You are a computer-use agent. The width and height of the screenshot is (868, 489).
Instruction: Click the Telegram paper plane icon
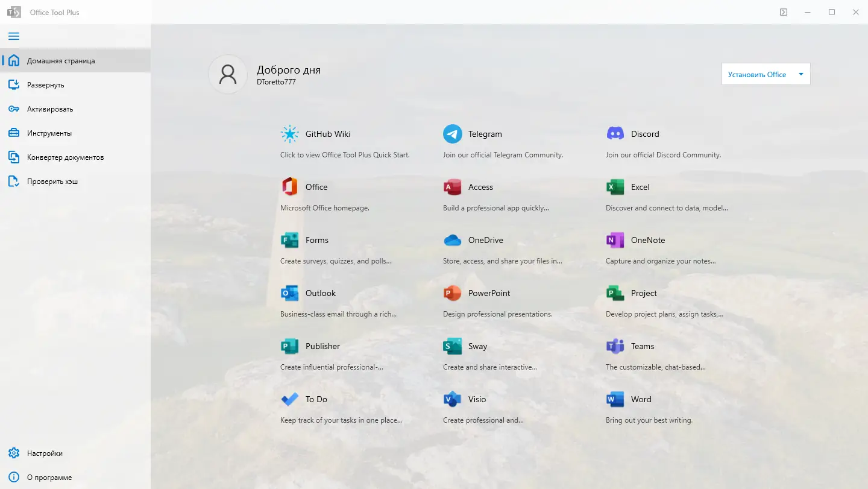click(453, 134)
